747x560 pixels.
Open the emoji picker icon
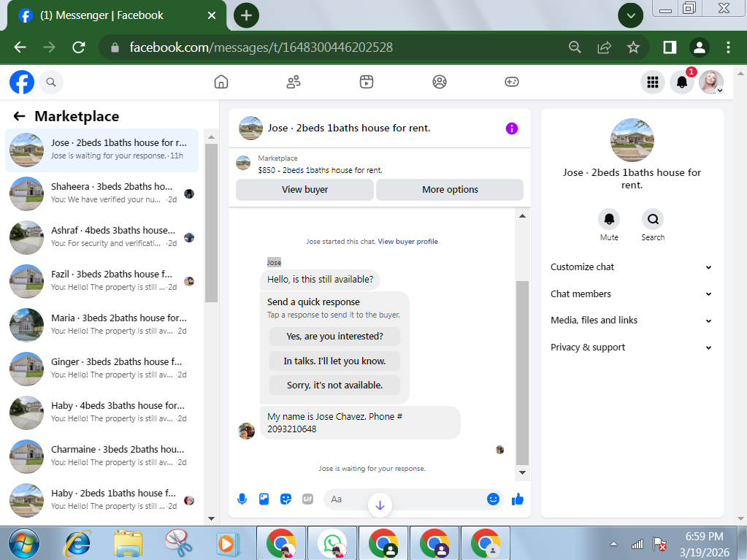[x=493, y=499]
